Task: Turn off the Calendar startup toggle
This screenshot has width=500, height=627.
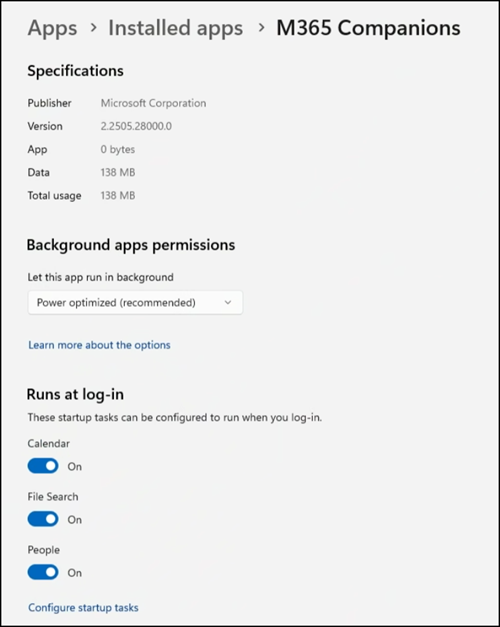Action: [x=43, y=466]
